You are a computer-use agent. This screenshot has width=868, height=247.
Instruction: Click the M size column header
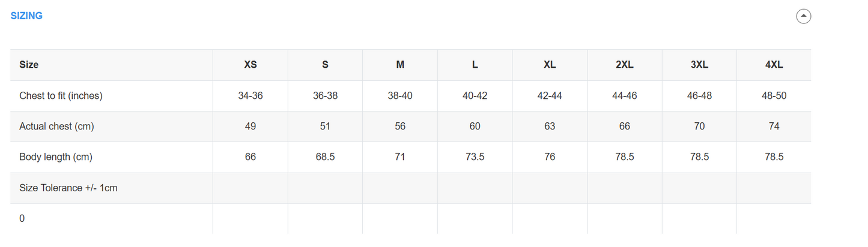pyautogui.click(x=400, y=65)
